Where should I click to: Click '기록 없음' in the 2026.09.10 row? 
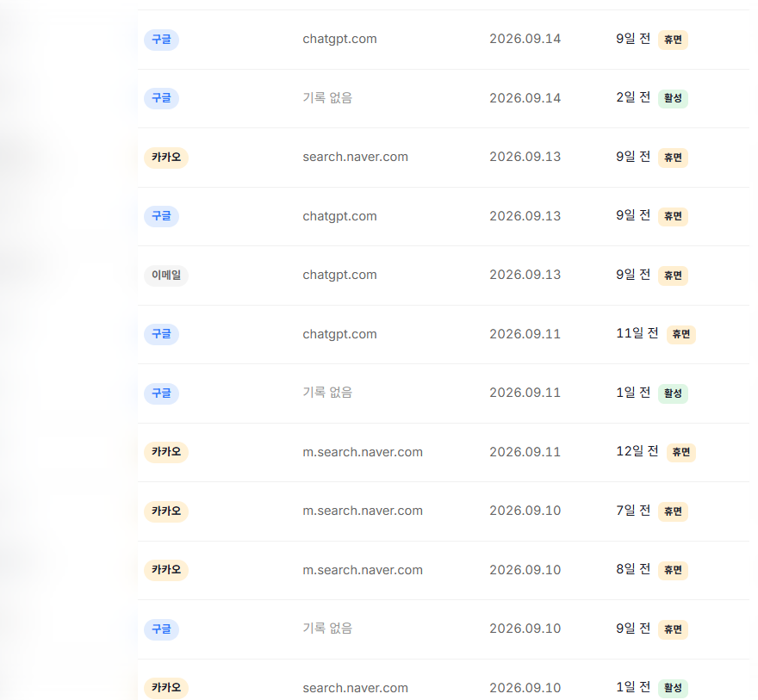click(x=327, y=628)
